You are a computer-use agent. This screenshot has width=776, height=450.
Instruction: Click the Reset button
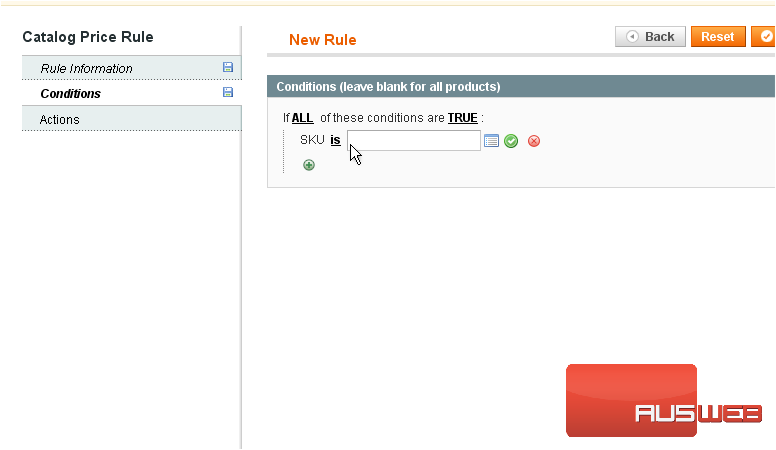[717, 37]
